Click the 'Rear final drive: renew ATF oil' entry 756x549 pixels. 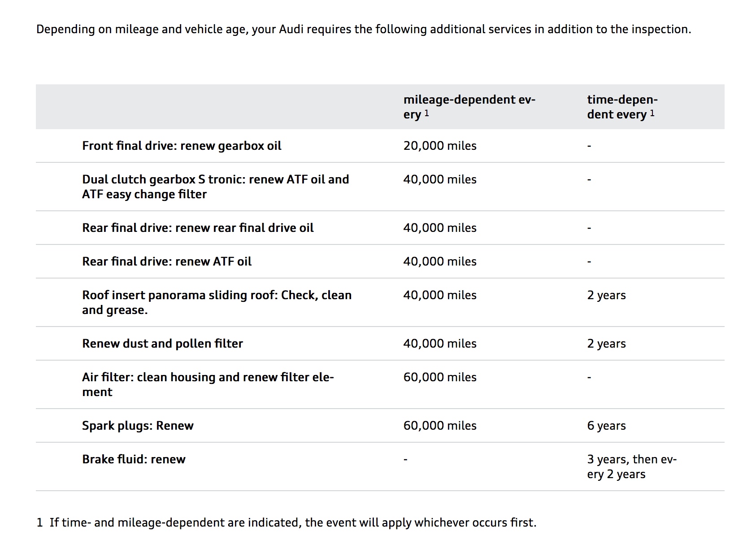167,261
